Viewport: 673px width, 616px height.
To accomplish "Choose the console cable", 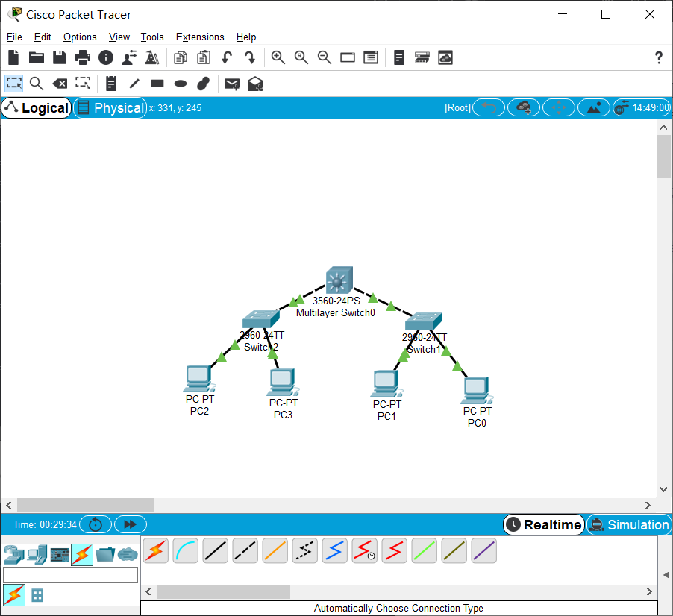I will (x=186, y=550).
